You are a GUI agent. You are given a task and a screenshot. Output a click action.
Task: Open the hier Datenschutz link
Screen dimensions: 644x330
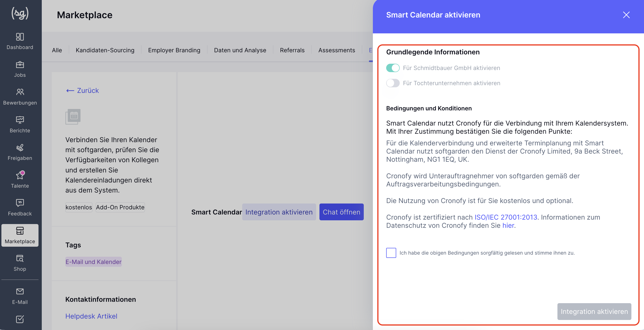click(x=508, y=225)
